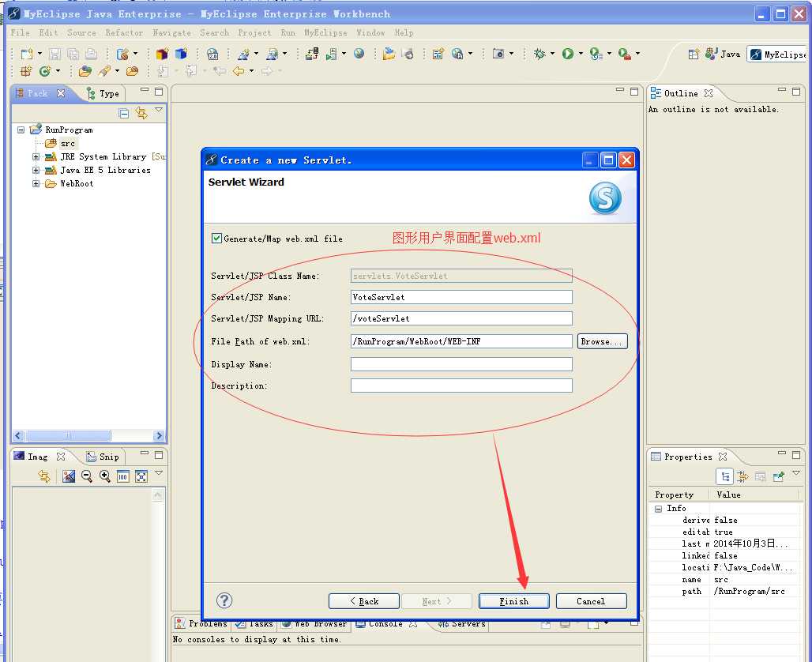Click Package Explorer scroll right arrow
The height and width of the screenshot is (662, 812).
pyautogui.click(x=159, y=435)
